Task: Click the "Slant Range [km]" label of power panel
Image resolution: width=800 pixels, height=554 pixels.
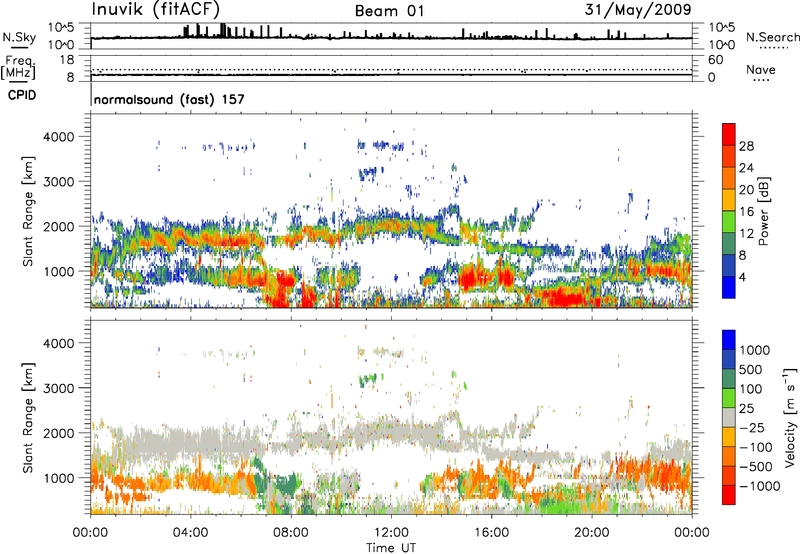Action: pos(28,211)
